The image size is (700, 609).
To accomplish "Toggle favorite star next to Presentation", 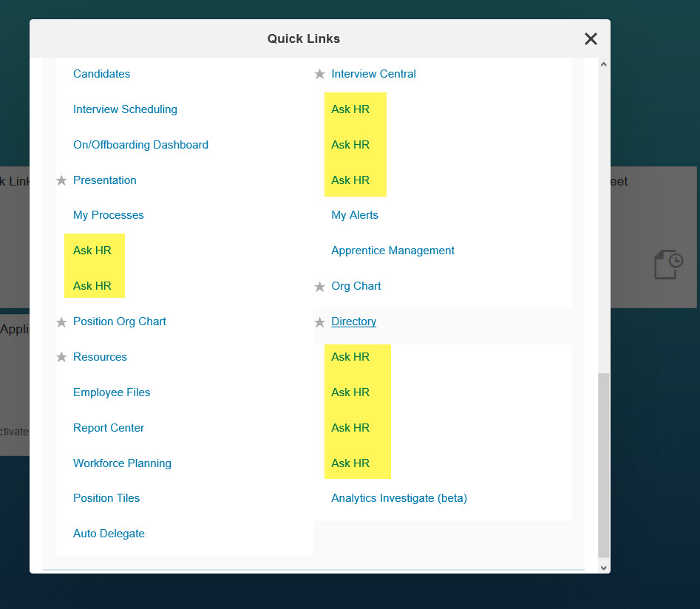I will [x=61, y=180].
